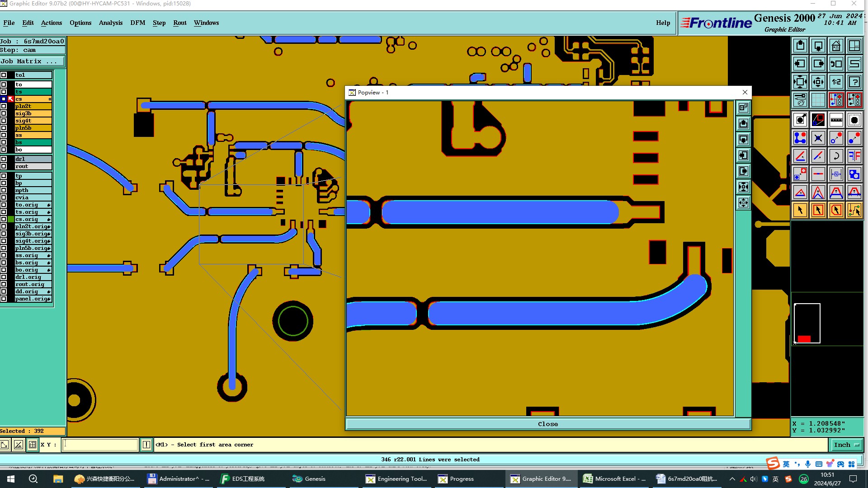Open the Inch units dropdown

click(846, 445)
